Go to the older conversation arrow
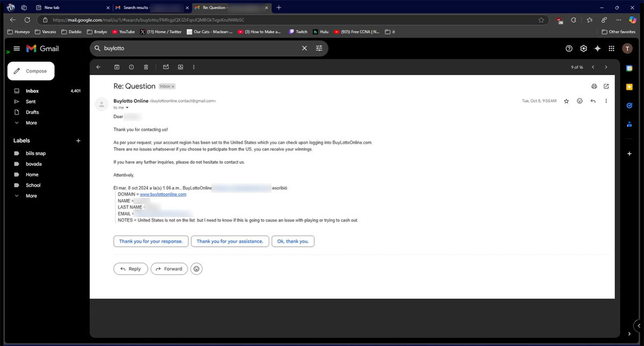Viewport: 644px width, 346px height. [606, 67]
